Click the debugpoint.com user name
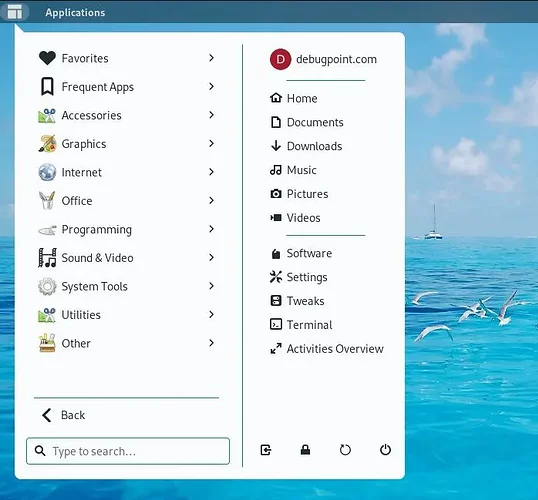Viewport: 538px width, 500px height. (336, 59)
